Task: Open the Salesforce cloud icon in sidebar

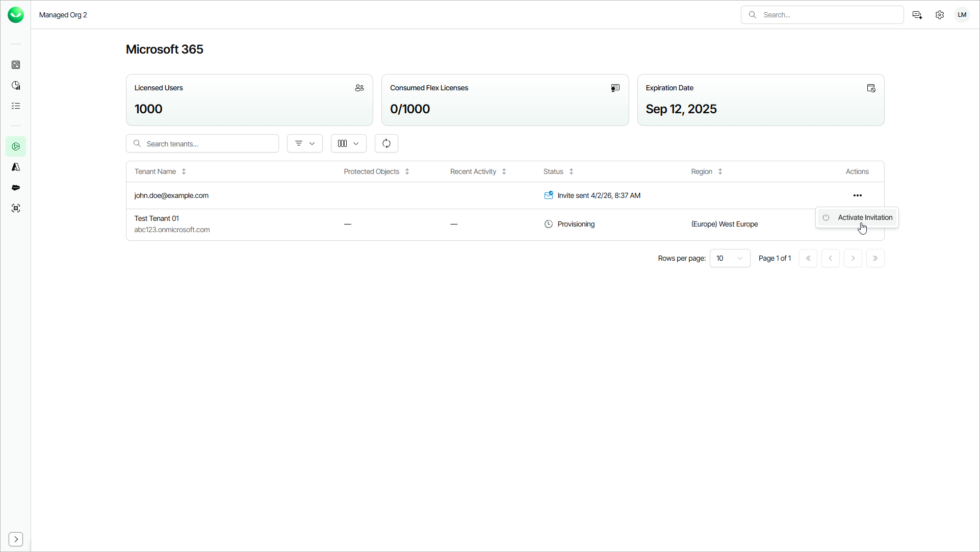Action: click(16, 188)
